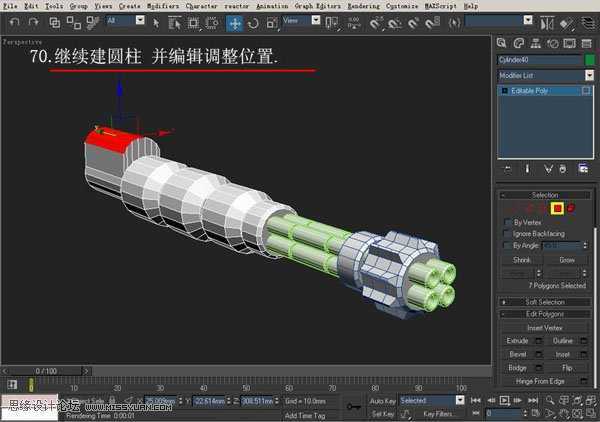Click the Shrink selection button
This screenshot has width=600, height=422.
point(521,260)
